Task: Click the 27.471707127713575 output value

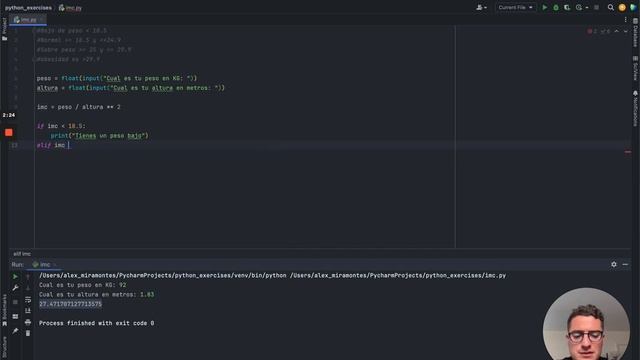Action: click(70, 304)
